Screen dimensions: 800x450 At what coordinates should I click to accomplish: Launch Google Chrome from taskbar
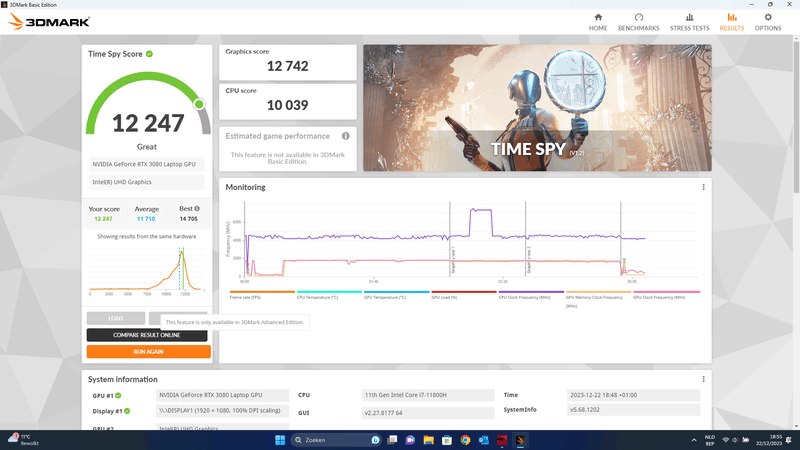click(x=465, y=440)
